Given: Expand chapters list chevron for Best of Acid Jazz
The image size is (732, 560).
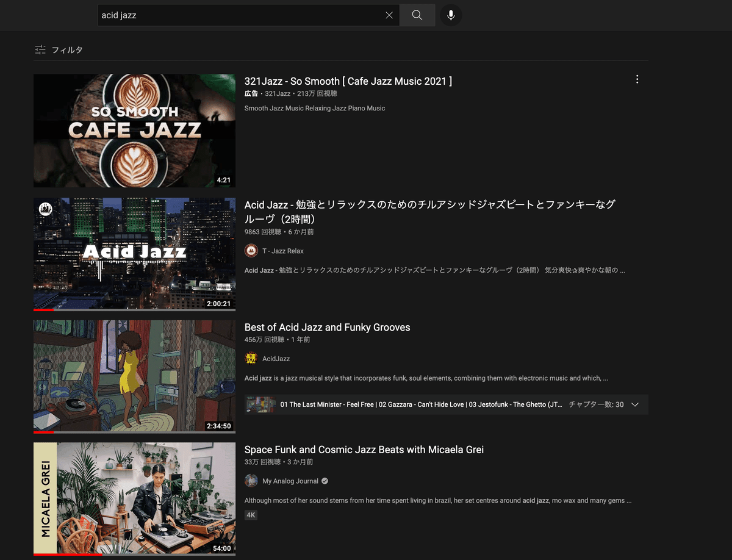Looking at the screenshot, I should click(x=635, y=404).
